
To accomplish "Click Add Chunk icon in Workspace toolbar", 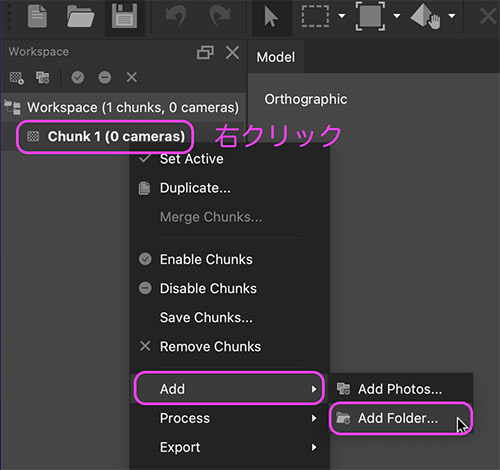I will pos(16,78).
